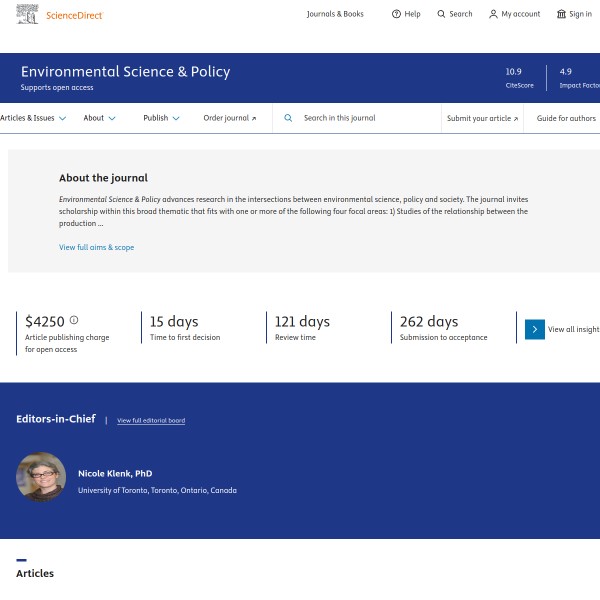Click Submit your article
Screen dimensions: 600x600
(x=482, y=118)
